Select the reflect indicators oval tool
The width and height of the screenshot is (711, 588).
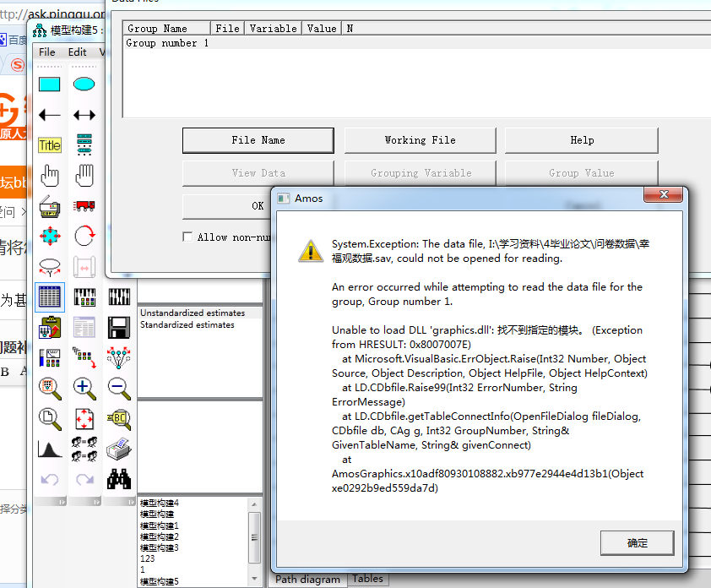click(x=50, y=267)
